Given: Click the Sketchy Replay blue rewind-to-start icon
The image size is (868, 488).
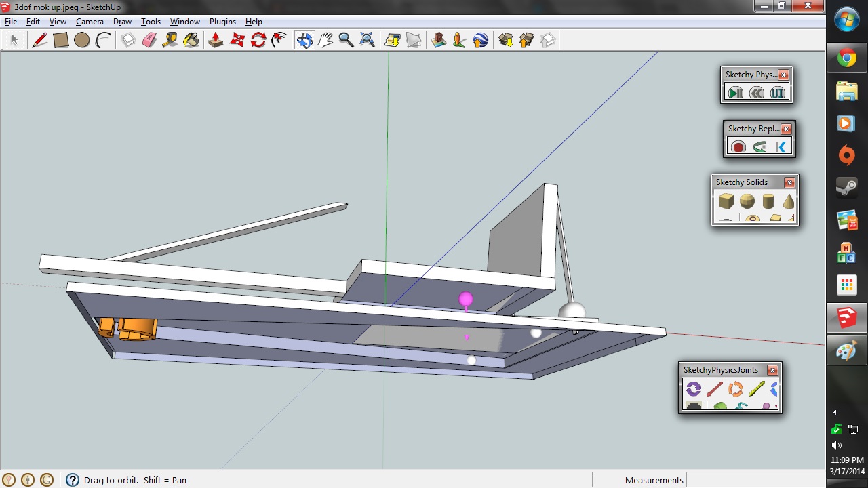Looking at the screenshot, I should tap(781, 147).
